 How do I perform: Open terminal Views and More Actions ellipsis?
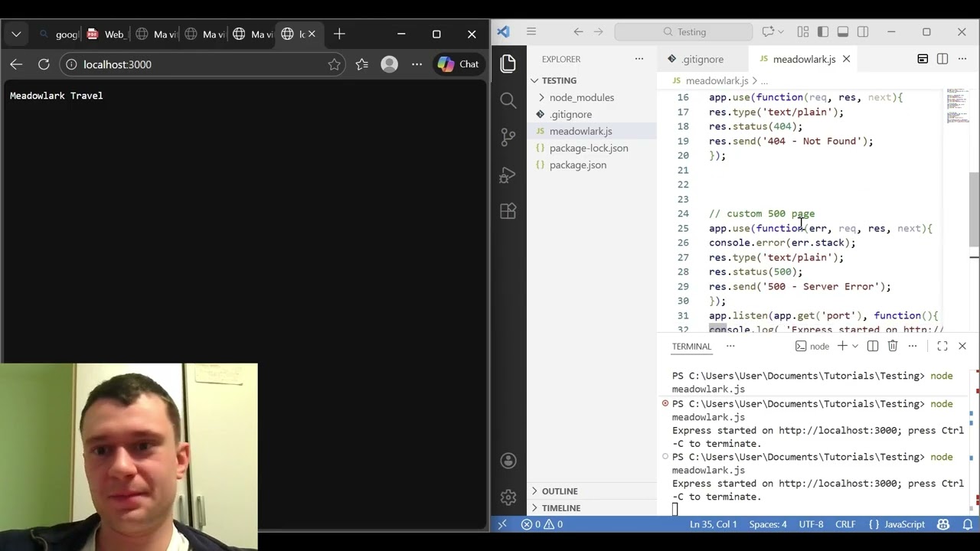tap(913, 346)
